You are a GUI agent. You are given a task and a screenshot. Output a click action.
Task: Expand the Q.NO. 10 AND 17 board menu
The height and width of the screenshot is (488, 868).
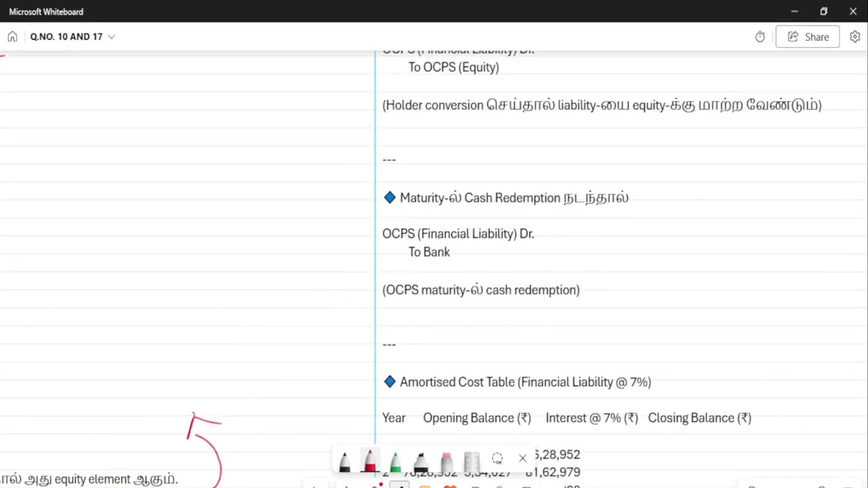pyautogui.click(x=112, y=37)
